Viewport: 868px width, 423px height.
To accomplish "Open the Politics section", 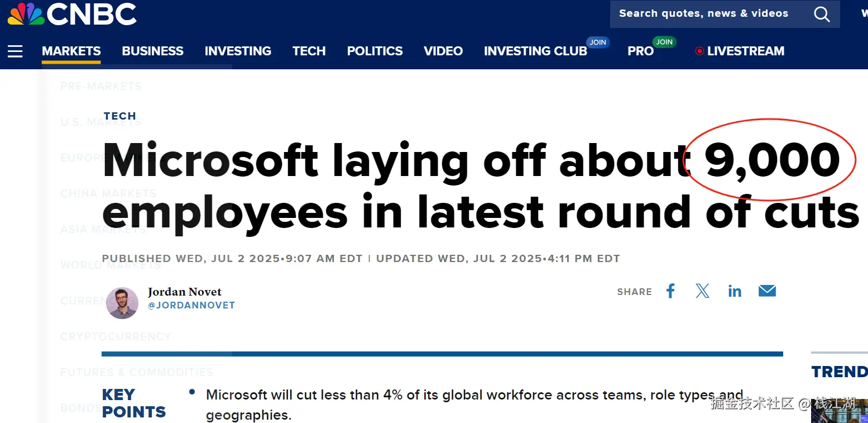I will (375, 51).
